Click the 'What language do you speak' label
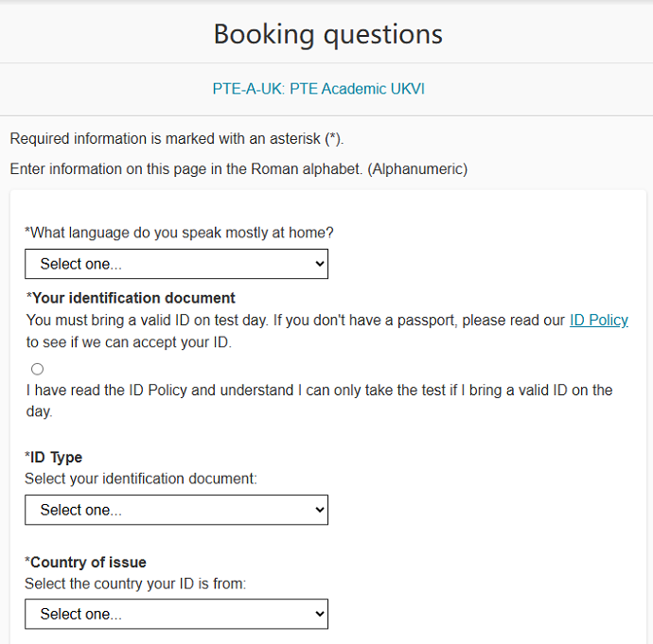 pos(180,233)
